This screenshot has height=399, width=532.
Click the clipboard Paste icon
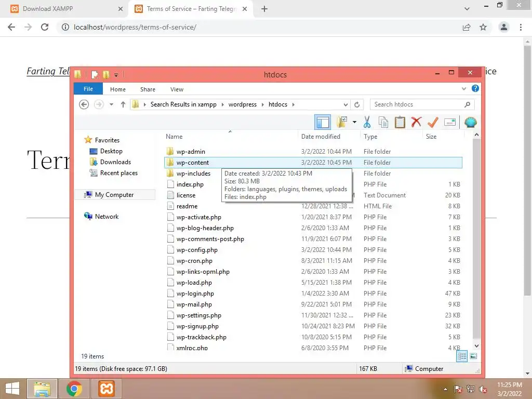point(400,122)
